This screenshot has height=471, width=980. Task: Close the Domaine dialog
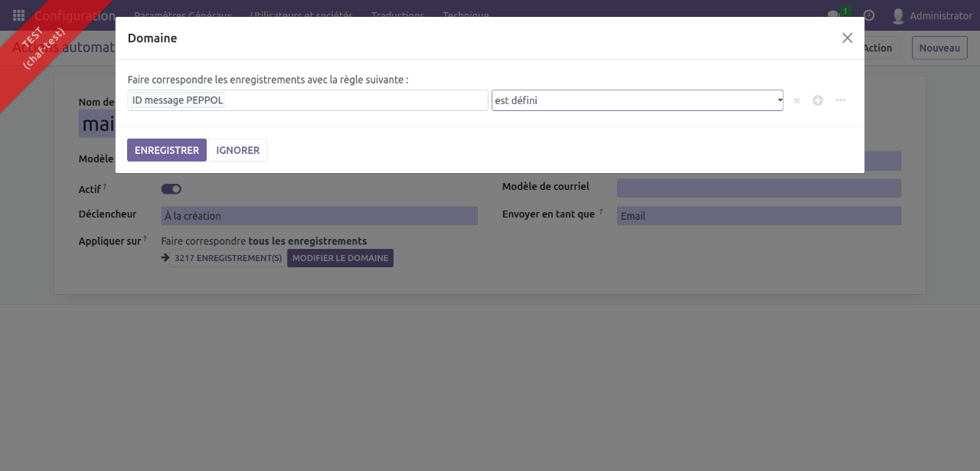coord(847,38)
